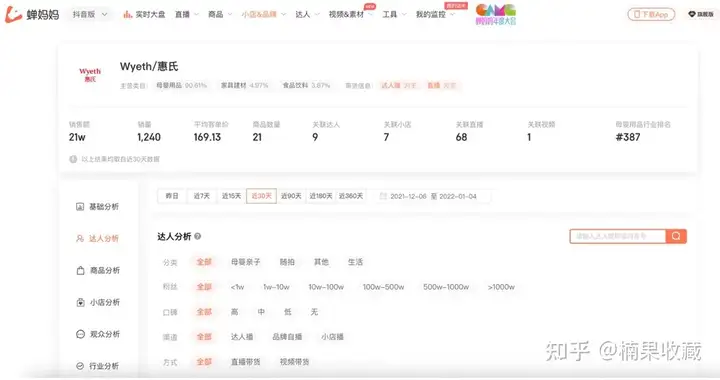Click the 行业分析 sidebar icon
720x380 pixels.
click(80, 366)
